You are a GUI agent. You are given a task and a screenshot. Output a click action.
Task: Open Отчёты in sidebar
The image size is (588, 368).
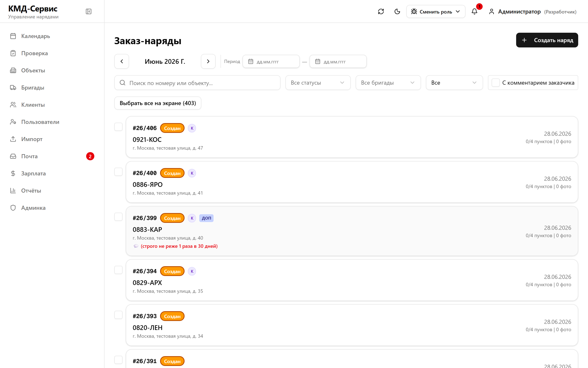pyautogui.click(x=52, y=190)
